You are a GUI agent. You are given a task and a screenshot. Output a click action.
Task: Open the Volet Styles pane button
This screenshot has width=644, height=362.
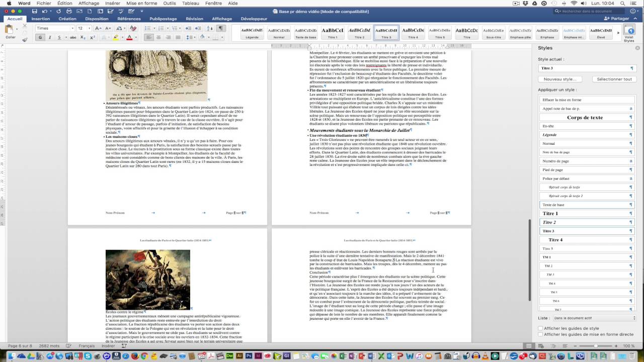coord(629,33)
